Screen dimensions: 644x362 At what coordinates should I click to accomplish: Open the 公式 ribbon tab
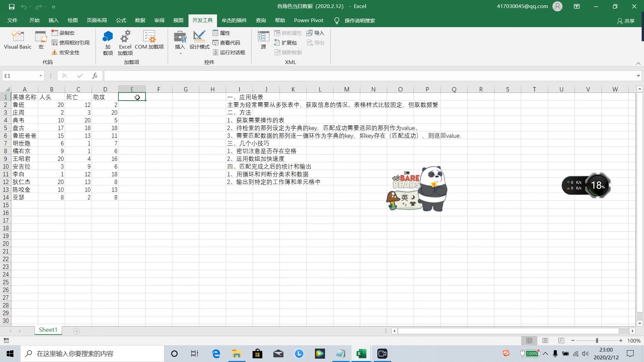tap(121, 20)
